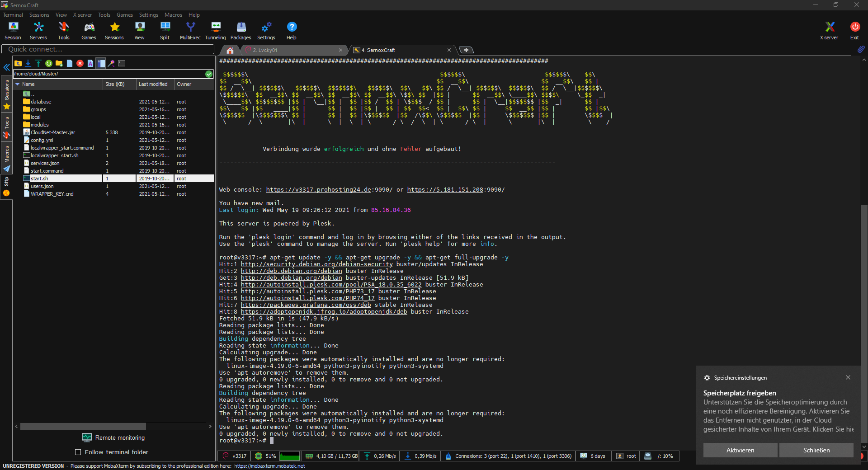The height and width of the screenshot is (470, 868).
Task: Enable Follow terminal folder checkbox
Action: [78, 452]
